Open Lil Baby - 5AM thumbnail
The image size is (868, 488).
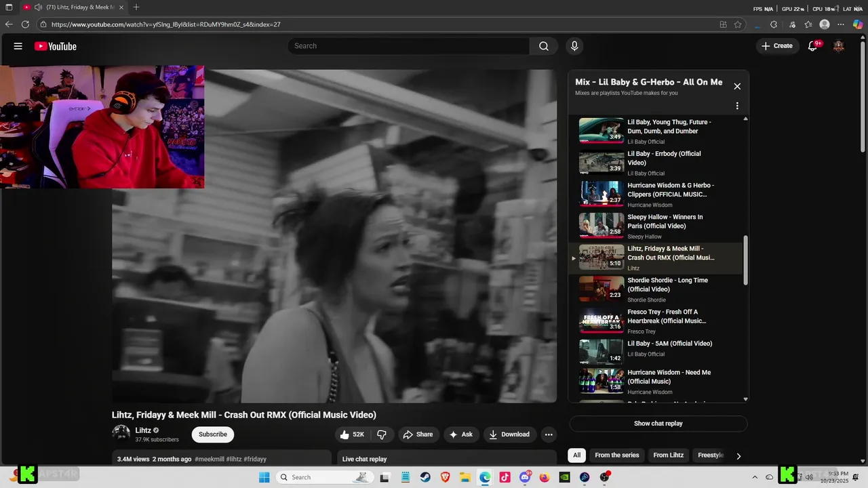601,352
